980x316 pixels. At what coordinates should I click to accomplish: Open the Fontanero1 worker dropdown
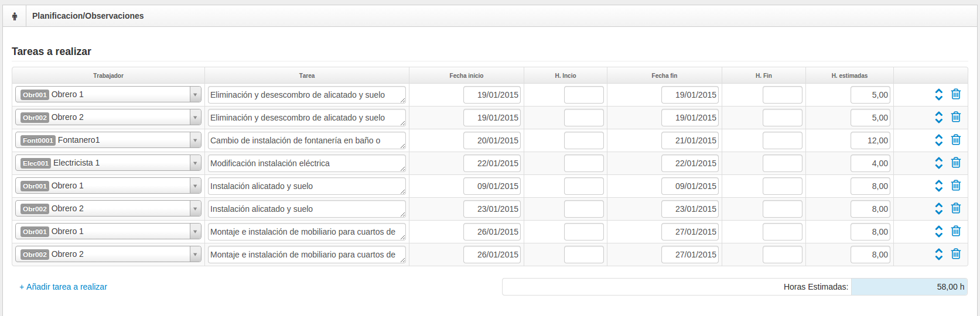tap(108, 140)
